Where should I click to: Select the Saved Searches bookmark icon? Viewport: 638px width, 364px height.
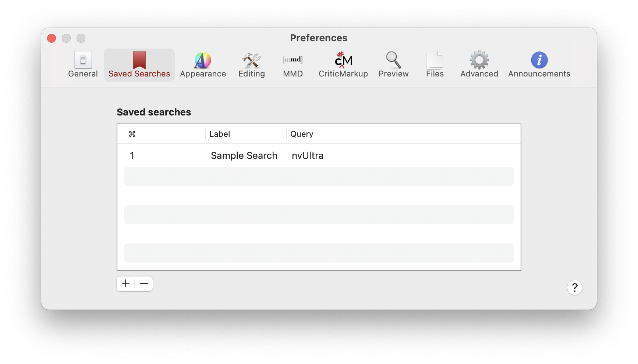139,60
